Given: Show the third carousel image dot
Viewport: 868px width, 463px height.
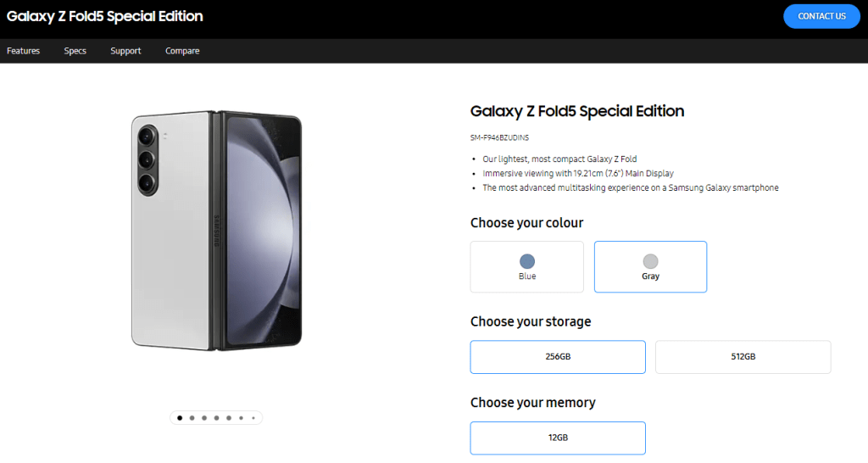Looking at the screenshot, I should [x=204, y=417].
